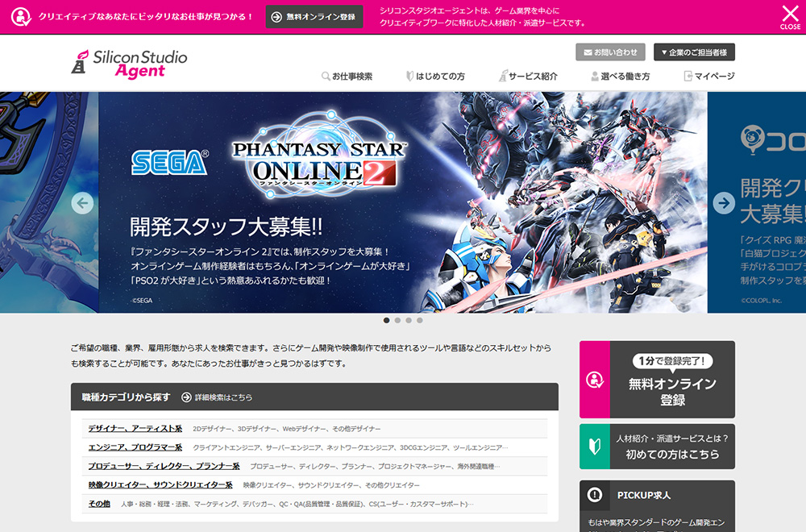The width and height of the screenshot is (806, 532).
Task: Click the SEGA logo in banner
Action: (169, 163)
